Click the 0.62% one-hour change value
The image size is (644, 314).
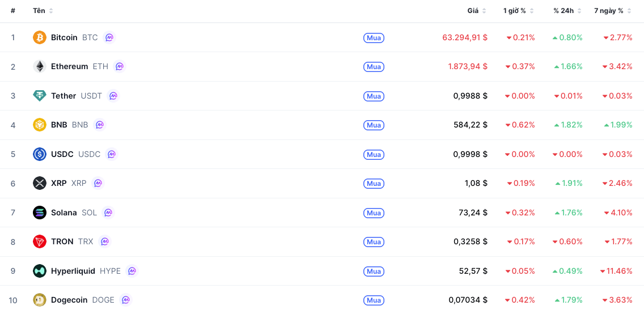click(x=520, y=125)
